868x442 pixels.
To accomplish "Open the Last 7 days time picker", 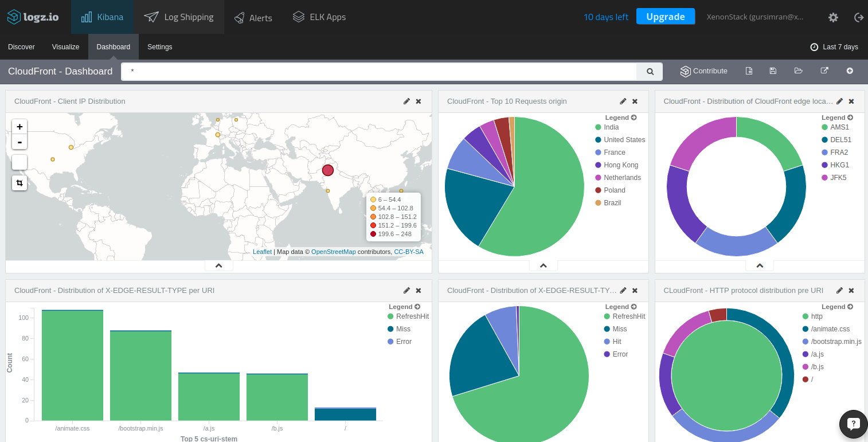I will (834, 47).
